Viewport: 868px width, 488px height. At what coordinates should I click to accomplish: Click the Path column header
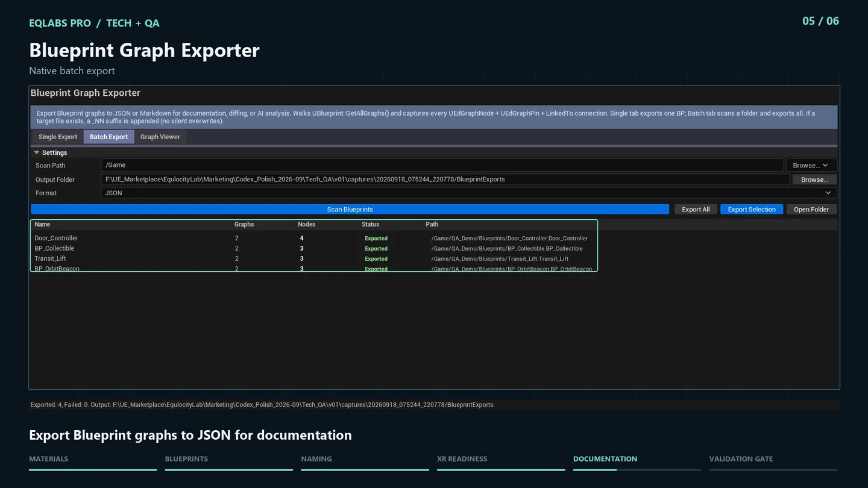tap(432, 224)
